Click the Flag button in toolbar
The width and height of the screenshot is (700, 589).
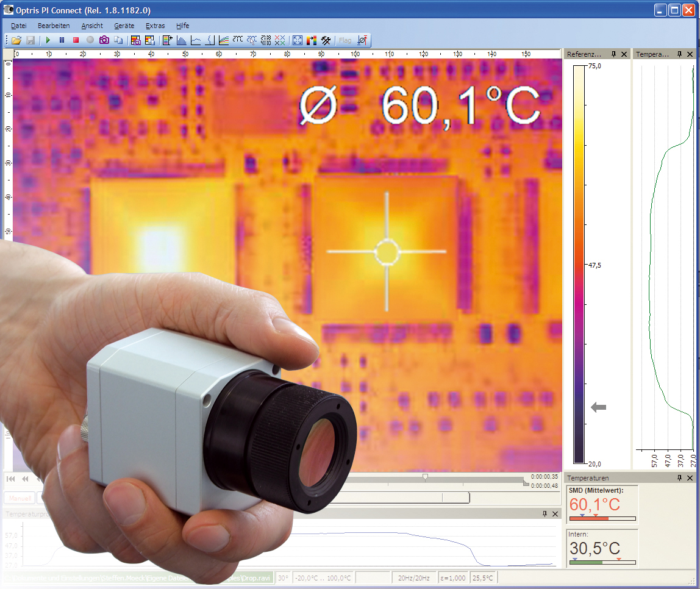coord(345,40)
